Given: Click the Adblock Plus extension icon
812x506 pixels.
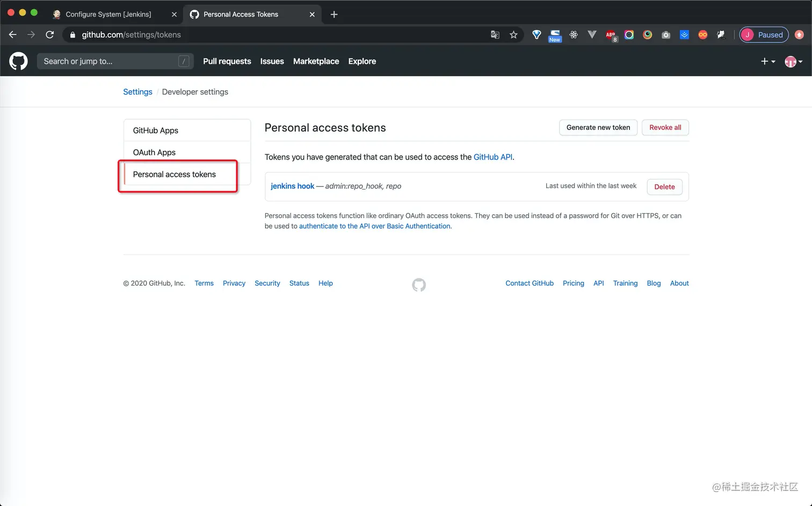Looking at the screenshot, I should click(611, 35).
